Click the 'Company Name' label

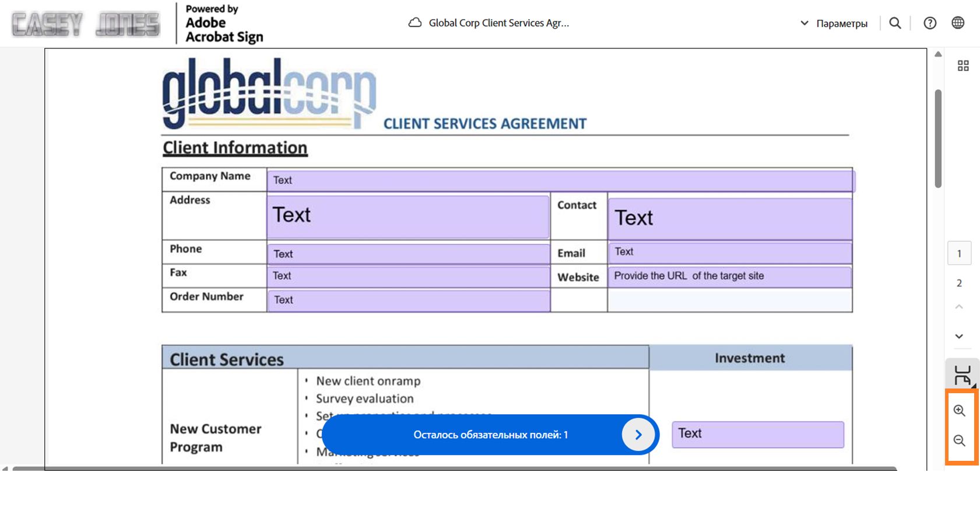click(210, 176)
